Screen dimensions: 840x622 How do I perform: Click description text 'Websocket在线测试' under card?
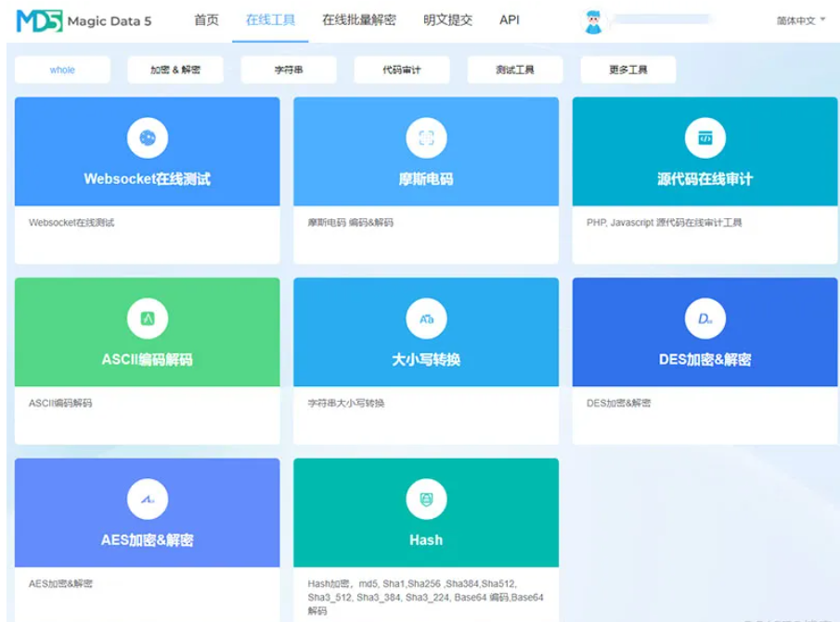71,222
